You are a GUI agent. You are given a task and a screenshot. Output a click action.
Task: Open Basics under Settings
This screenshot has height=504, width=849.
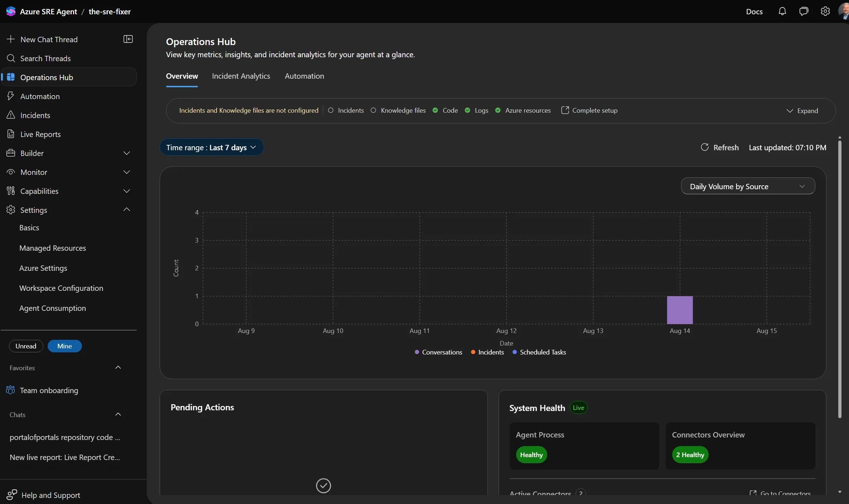click(x=29, y=227)
